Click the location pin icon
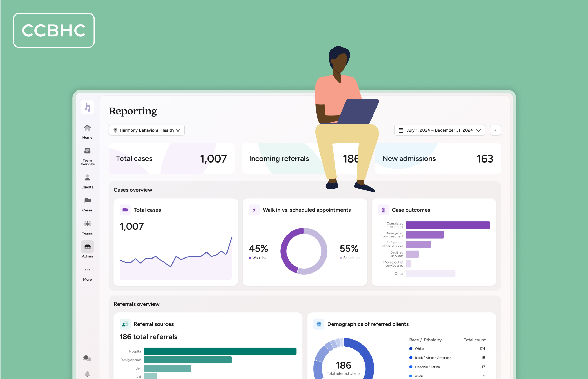The image size is (588, 379). pos(115,130)
